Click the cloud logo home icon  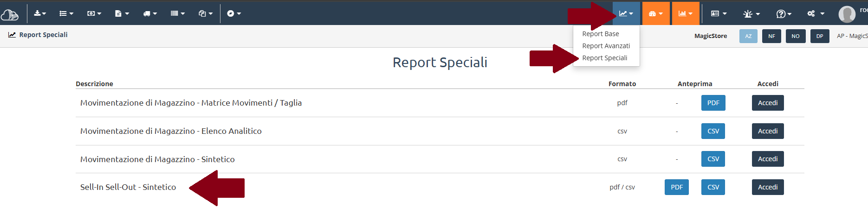pos(9,15)
